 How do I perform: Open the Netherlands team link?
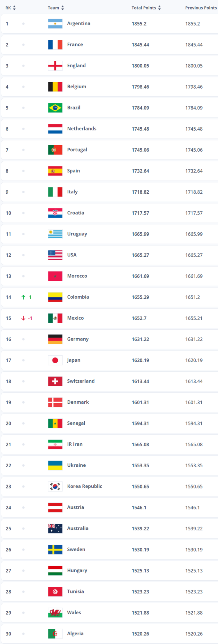coord(82,129)
